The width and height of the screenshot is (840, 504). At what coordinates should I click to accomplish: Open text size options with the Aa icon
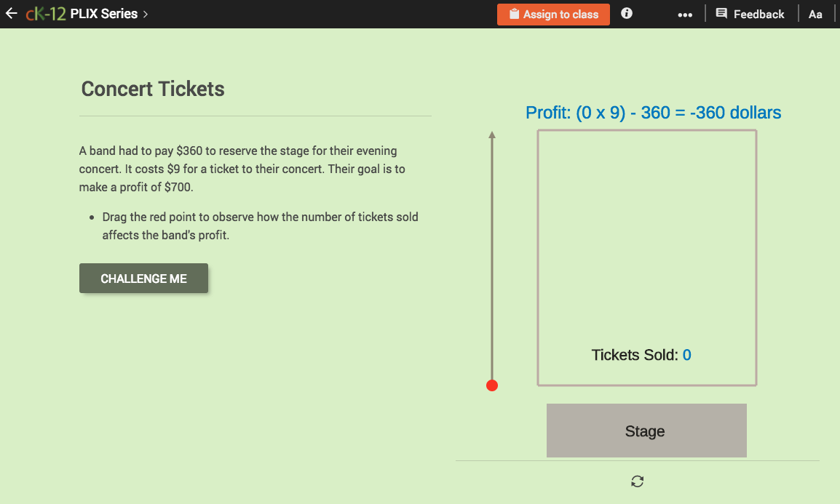[x=815, y=13]
